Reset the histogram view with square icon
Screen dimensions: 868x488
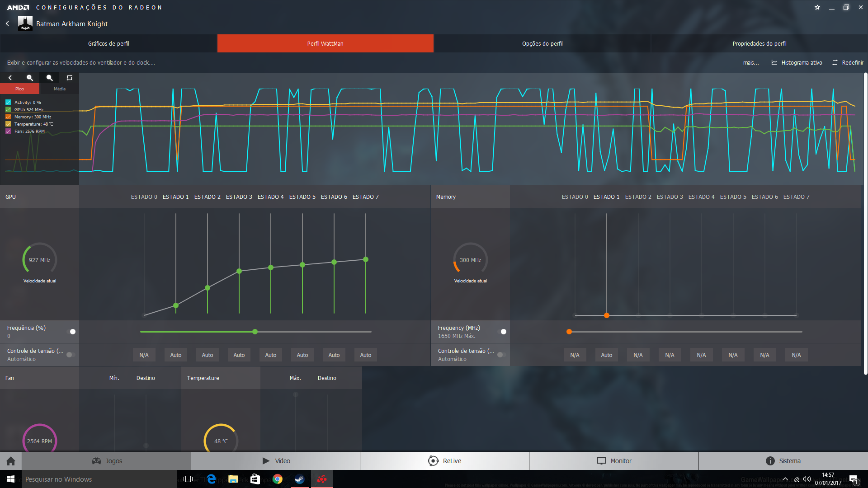click(x=70, y=78)
